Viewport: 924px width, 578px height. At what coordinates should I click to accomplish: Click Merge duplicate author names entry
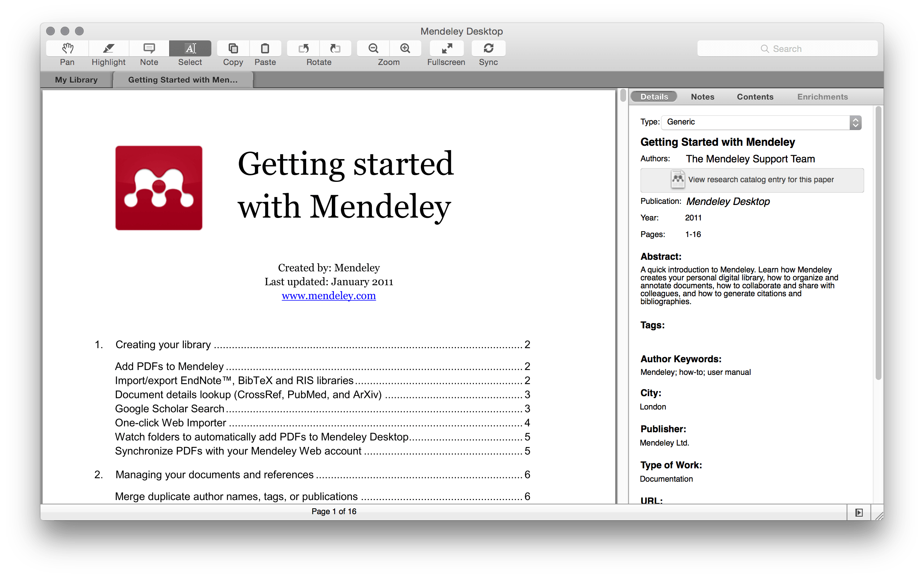coord(322,496)
